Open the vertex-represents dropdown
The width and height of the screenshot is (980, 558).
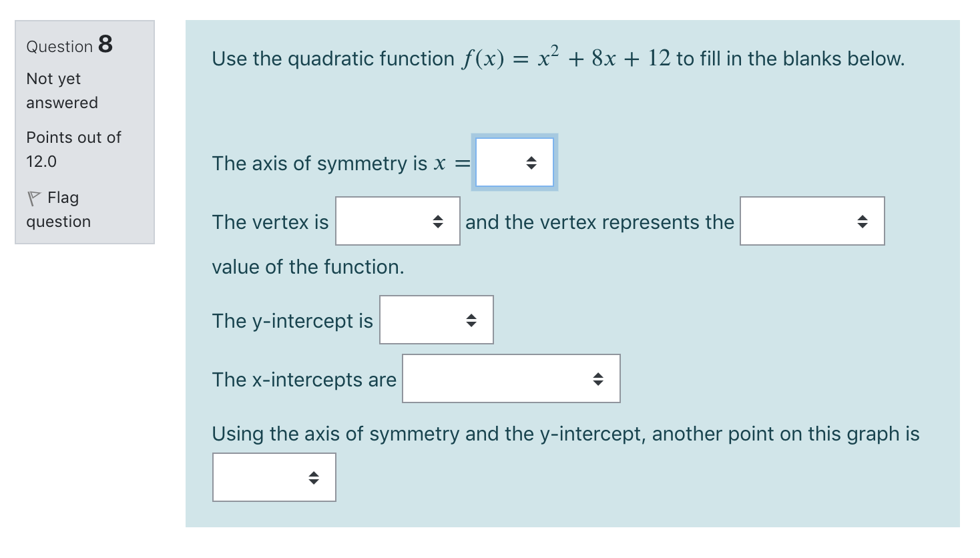pyautogui.click(x=812, y=222)
